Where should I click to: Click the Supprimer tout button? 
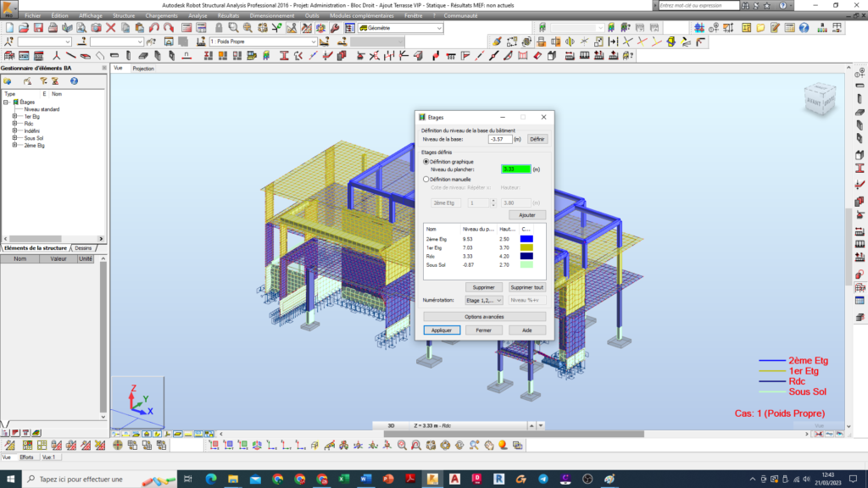pos(526,287)
